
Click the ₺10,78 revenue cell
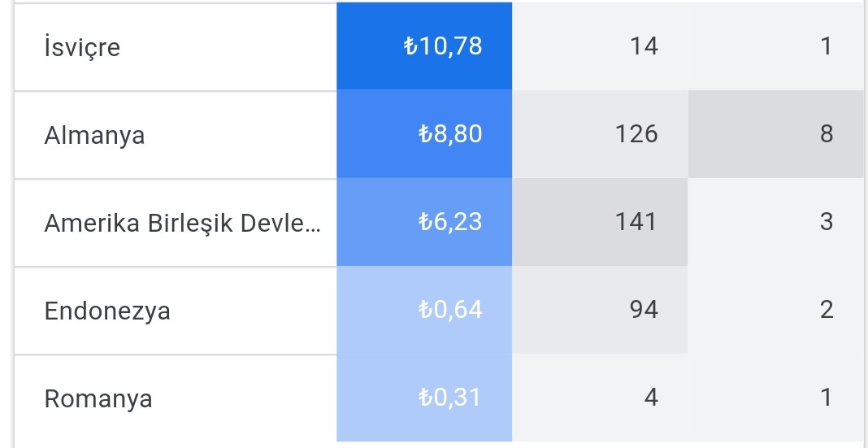[x=424, y=46]
